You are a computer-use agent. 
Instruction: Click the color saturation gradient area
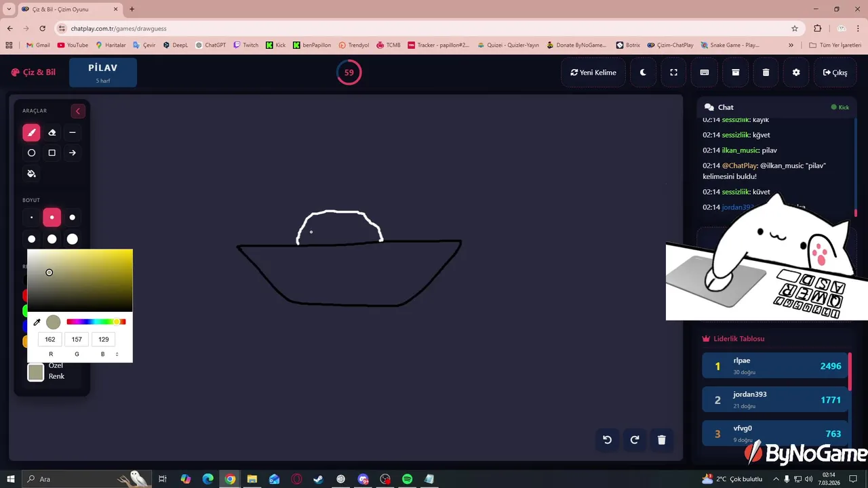click(x=80, y=280)
